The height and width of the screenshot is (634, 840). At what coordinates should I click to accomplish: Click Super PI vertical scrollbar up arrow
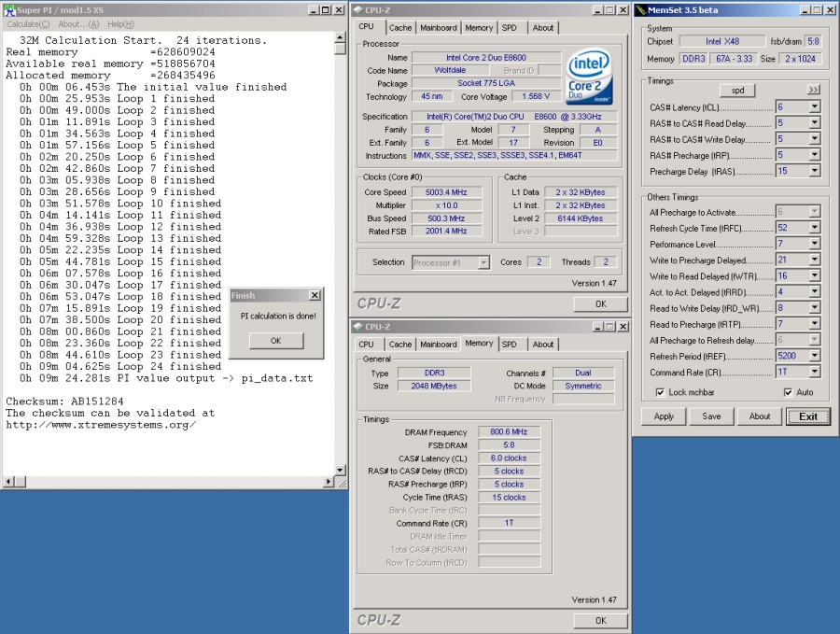pos(340,37)
